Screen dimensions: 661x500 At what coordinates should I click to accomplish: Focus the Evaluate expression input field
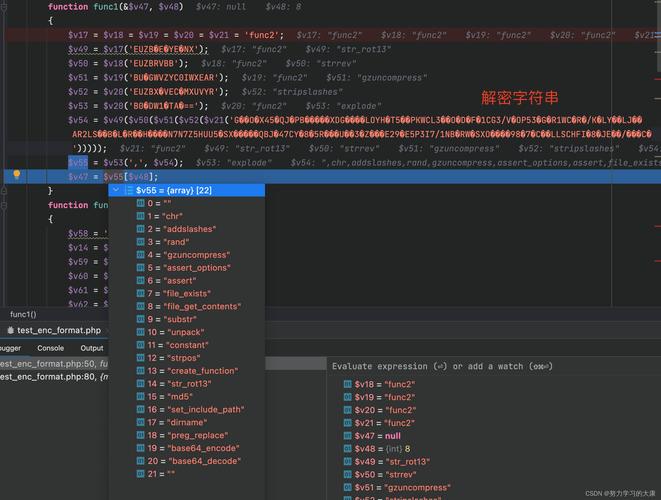(494, 366)
